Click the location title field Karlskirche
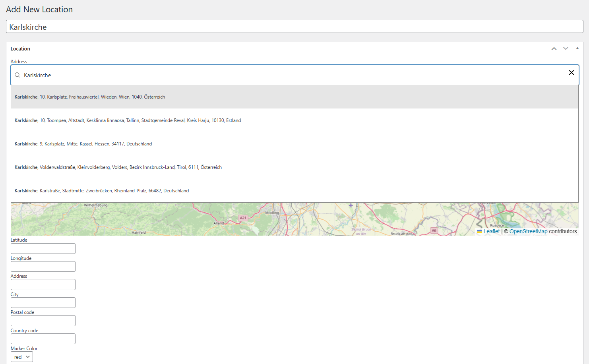 tap(294, 27)
